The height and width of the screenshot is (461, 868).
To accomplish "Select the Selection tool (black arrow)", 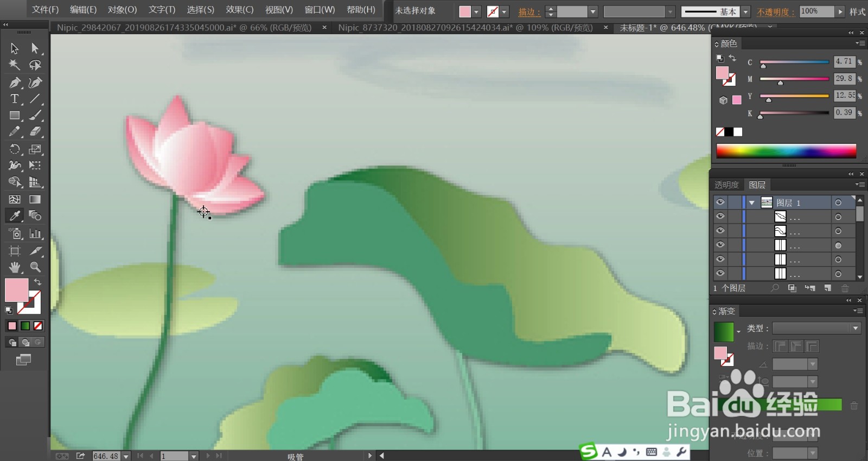I will click(x=15, y=48).
